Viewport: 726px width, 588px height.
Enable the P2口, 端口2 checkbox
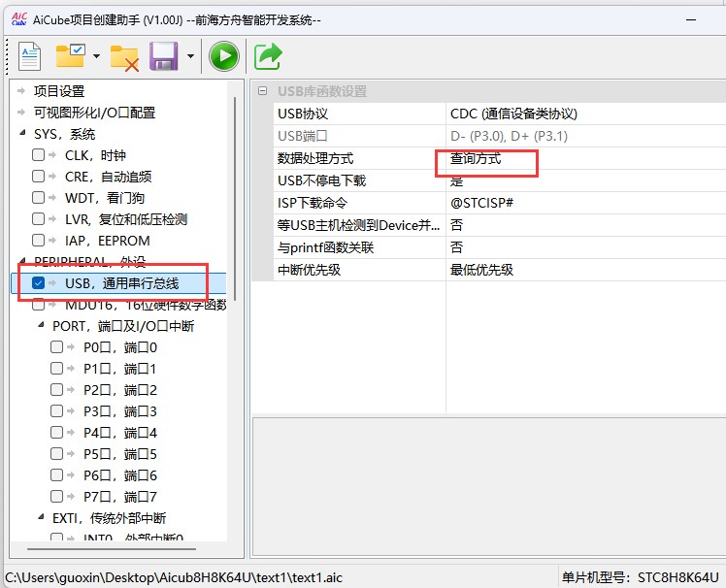(56, 389)
